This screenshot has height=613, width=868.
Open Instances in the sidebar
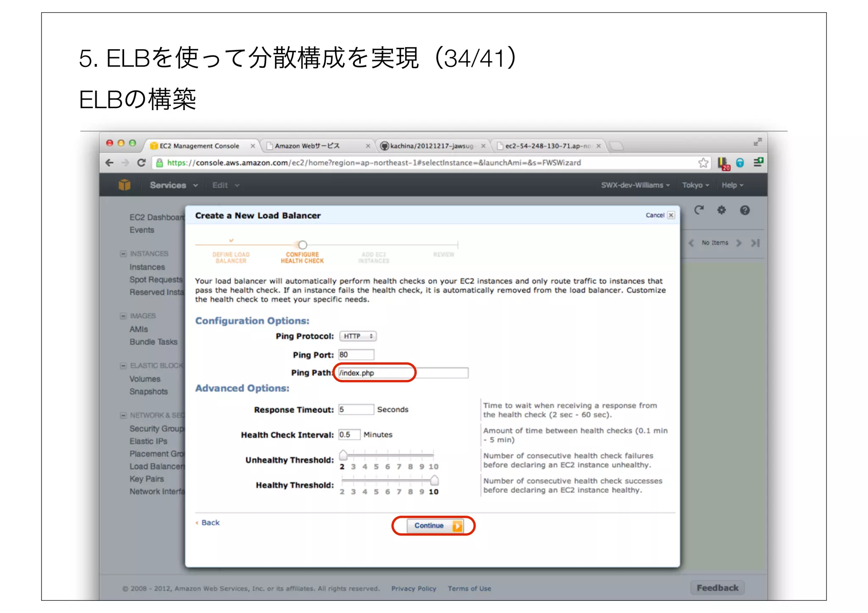pyautogui.click(x=147, y=267)
